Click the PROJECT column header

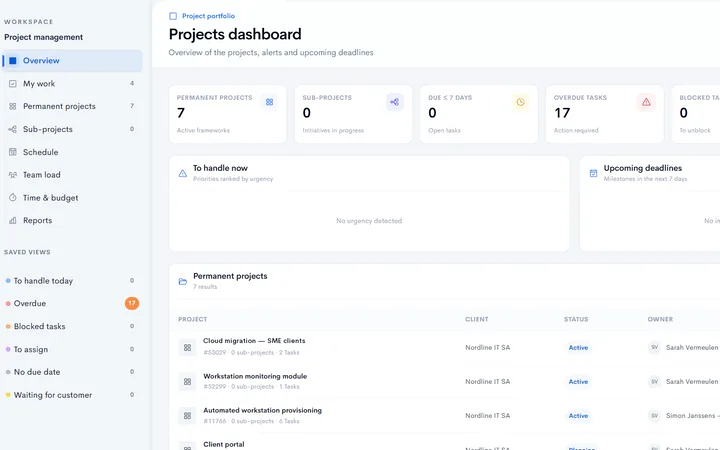(x=192, y=319)
